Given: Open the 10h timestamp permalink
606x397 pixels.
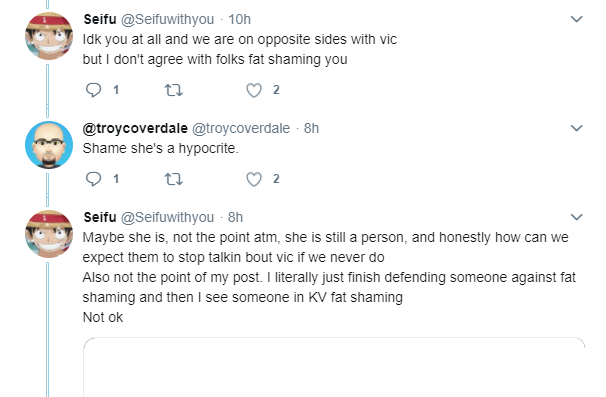Looking at the screenshot, I should 239,19.
